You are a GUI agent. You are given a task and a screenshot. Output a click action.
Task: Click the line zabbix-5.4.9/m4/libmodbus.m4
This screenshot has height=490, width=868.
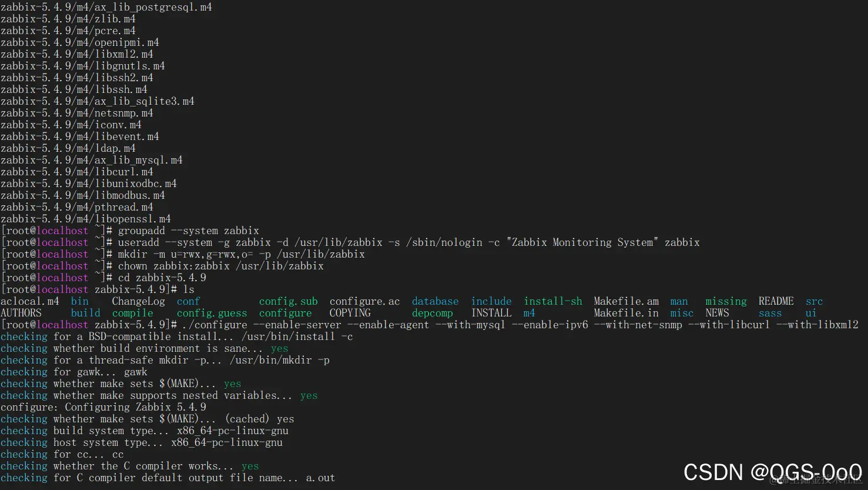coord(83,195)
